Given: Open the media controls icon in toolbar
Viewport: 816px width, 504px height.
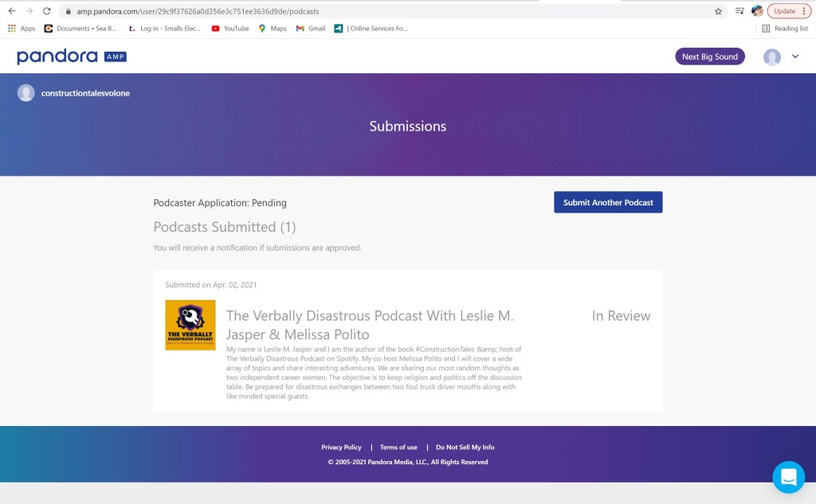Looking at the screenshot, I should click(x=739, y=11).
